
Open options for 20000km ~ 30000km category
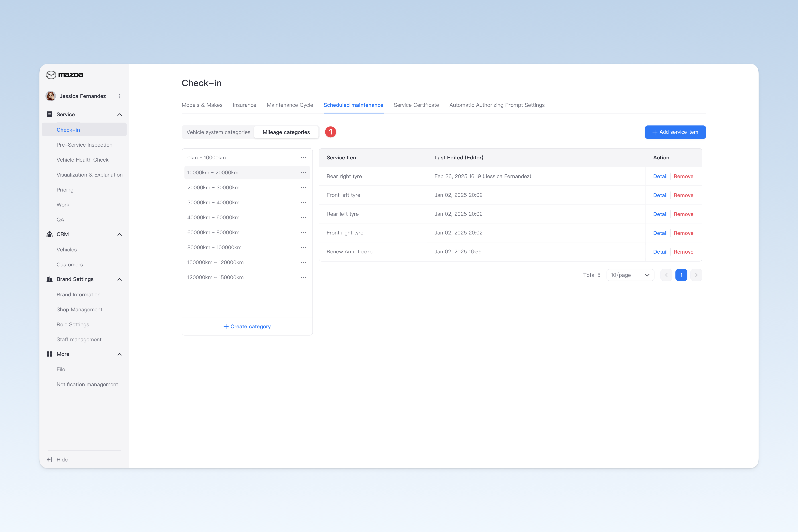pyautogui.click(x=303, y=188)
